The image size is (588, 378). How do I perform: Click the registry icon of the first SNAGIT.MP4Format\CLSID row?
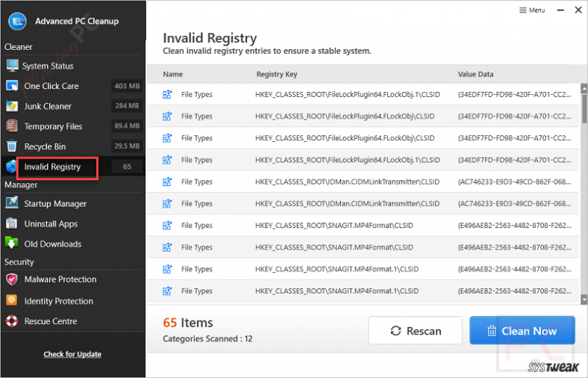click(x=167, y=225)
